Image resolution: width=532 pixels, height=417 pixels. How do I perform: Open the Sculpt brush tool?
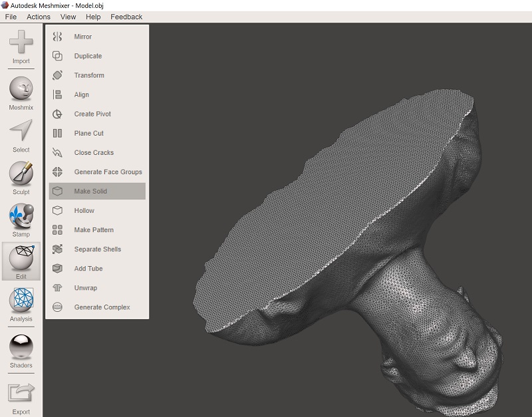tap(21, 173)
